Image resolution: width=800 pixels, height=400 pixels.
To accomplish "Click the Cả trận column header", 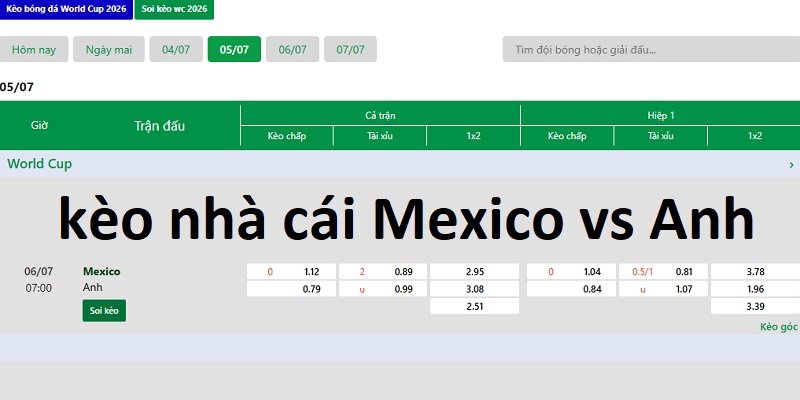I will pos(380,116).
